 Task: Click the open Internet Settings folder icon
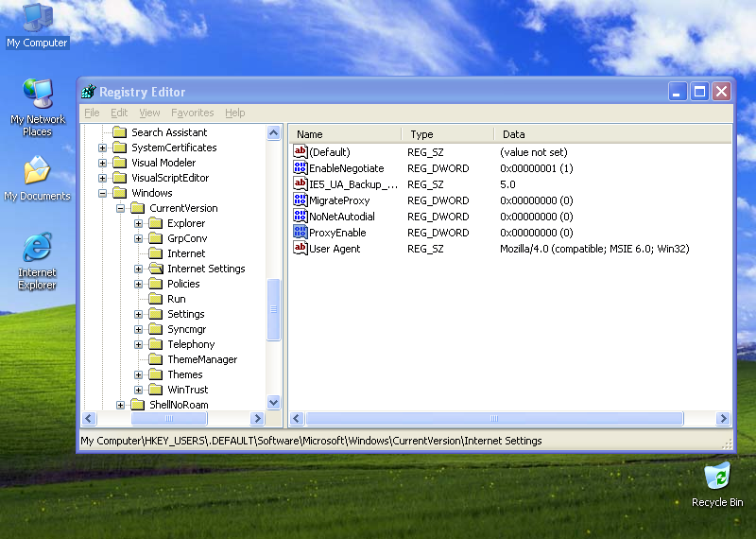tap(156, 269)
